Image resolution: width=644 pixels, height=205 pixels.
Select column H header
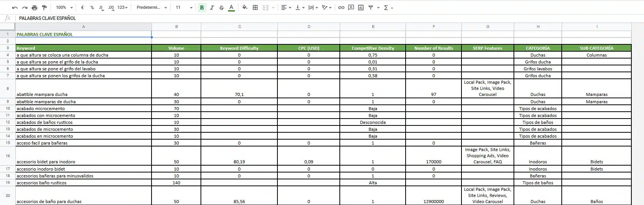(x=538, y=27)
